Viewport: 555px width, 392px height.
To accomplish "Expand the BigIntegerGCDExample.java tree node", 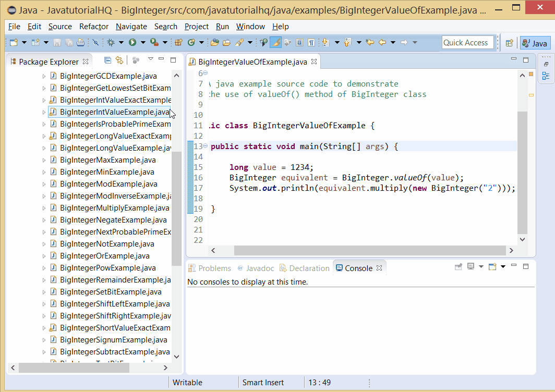I will [44, 76].
